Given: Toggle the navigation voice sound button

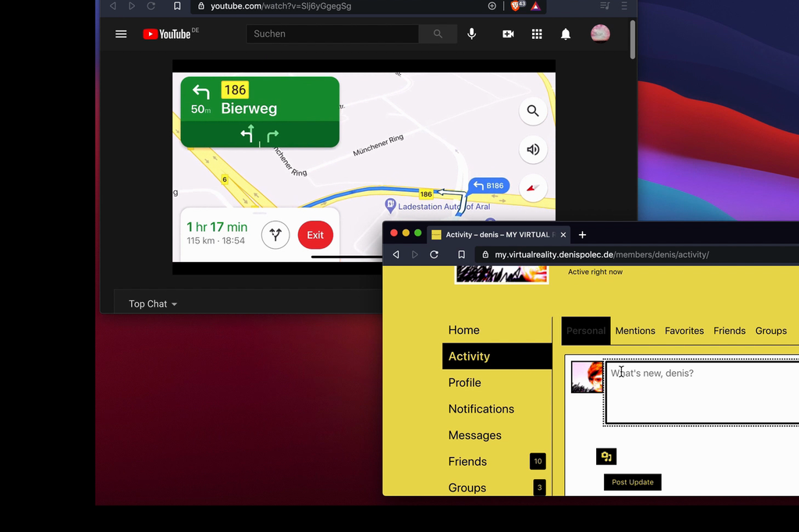Looking at the screenshot, I should 533,149.
